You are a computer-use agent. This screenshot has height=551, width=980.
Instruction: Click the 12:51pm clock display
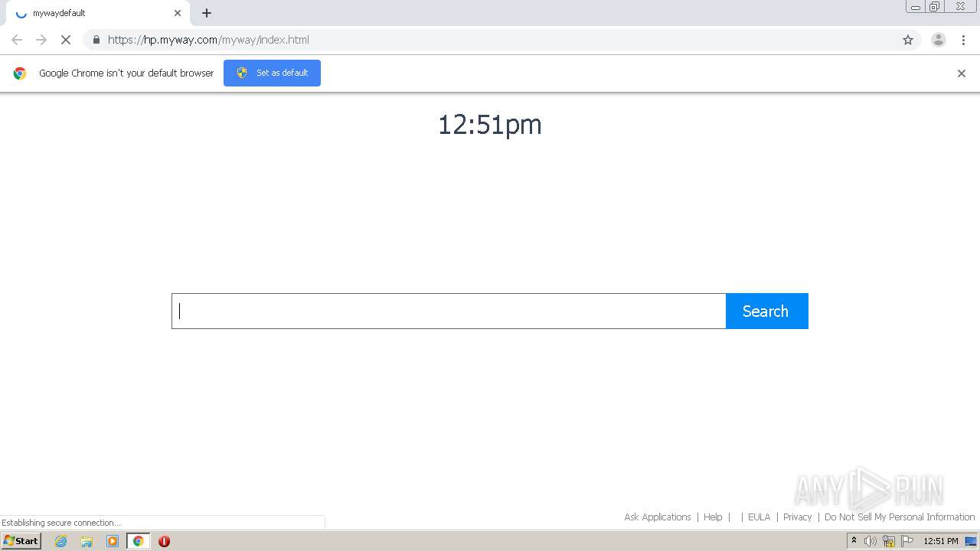(490, 125)
